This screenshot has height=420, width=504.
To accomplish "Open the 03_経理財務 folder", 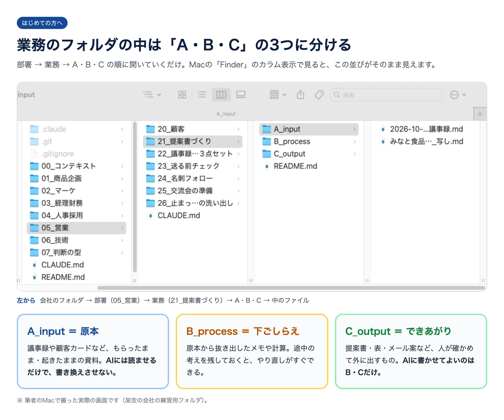I will [x=76, y=203].
